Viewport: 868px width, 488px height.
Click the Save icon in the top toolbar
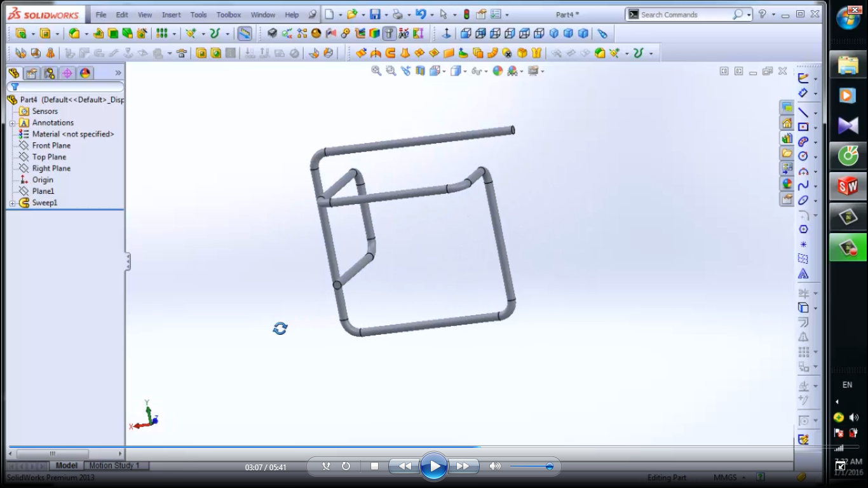coord(375,15)
